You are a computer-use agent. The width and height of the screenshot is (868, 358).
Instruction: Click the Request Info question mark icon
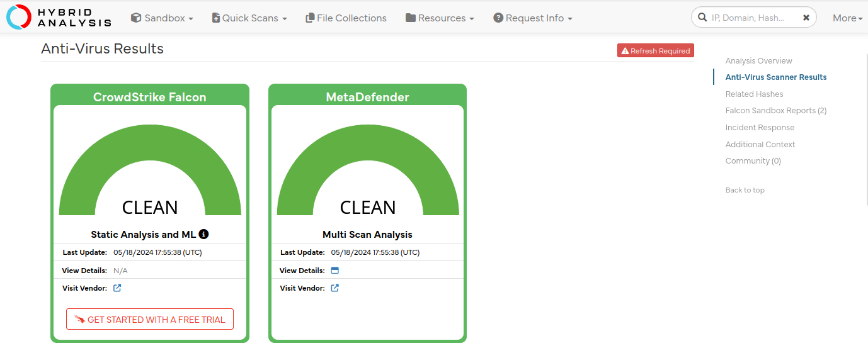pyautogui.click(x=498, y=18)
